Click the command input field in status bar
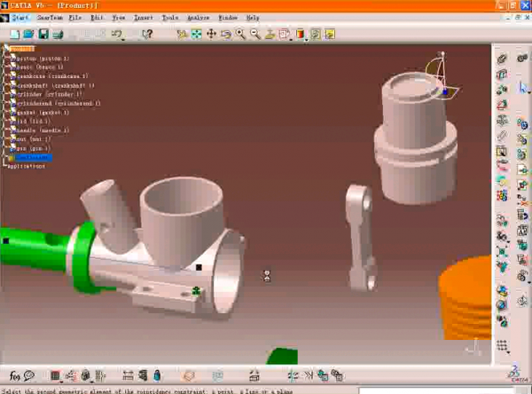The width and height of the screenshot is (532, 394). (x=436, y=390)
